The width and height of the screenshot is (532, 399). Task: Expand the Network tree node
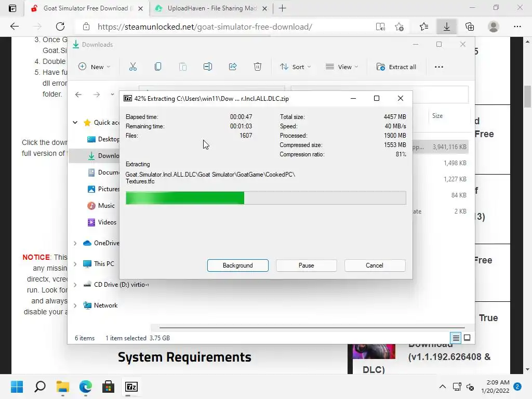click(x=75, y=305)
